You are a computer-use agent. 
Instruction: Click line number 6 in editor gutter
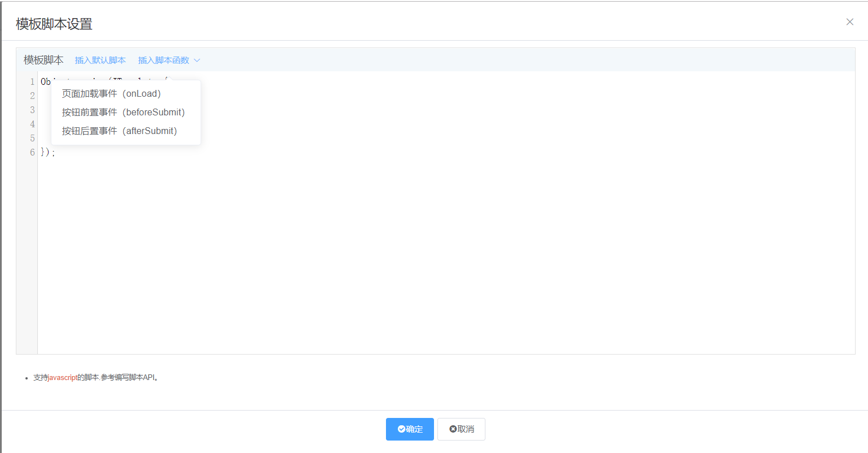coord(32,153)
